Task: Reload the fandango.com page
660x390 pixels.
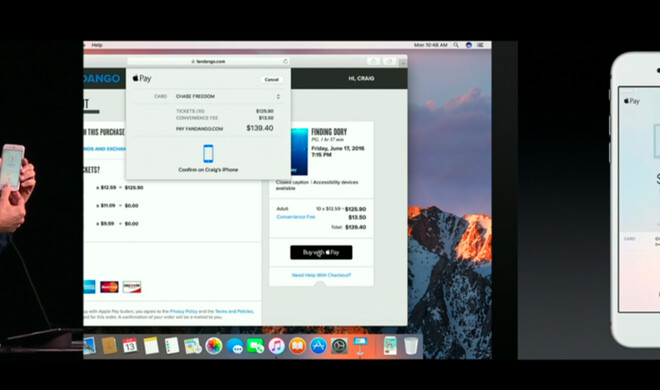Action: [x=285, y=61]
